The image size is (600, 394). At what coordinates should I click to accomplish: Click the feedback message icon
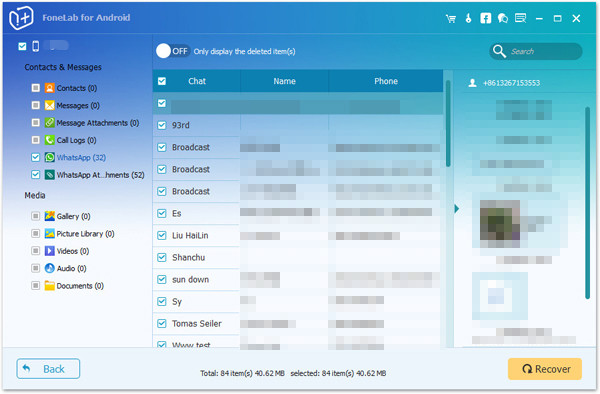[x=520, y=18]
